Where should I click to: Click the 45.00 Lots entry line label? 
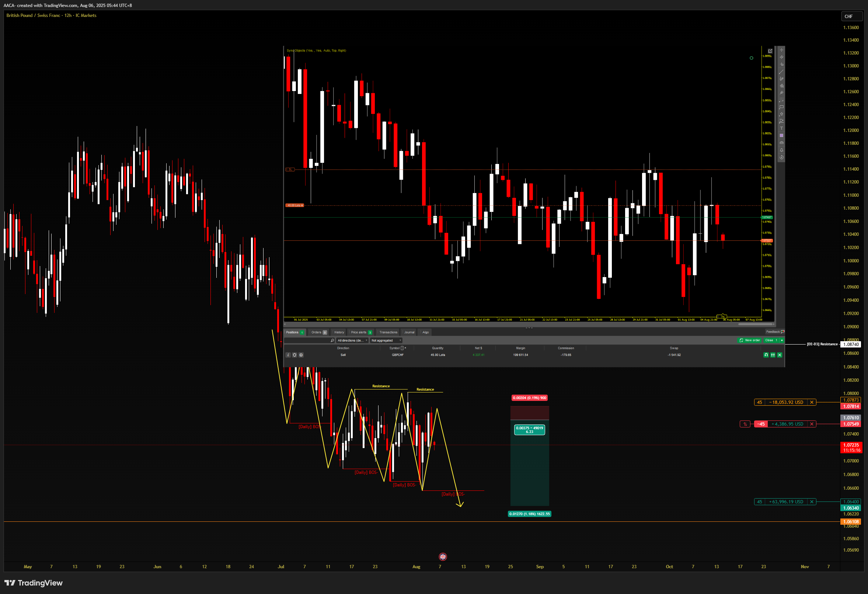pos(295,205)
